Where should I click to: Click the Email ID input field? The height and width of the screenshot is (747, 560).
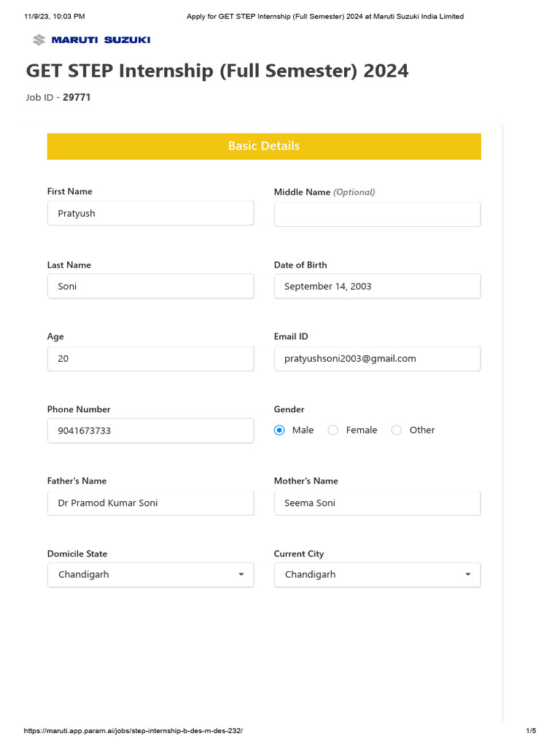click(377, 358)
